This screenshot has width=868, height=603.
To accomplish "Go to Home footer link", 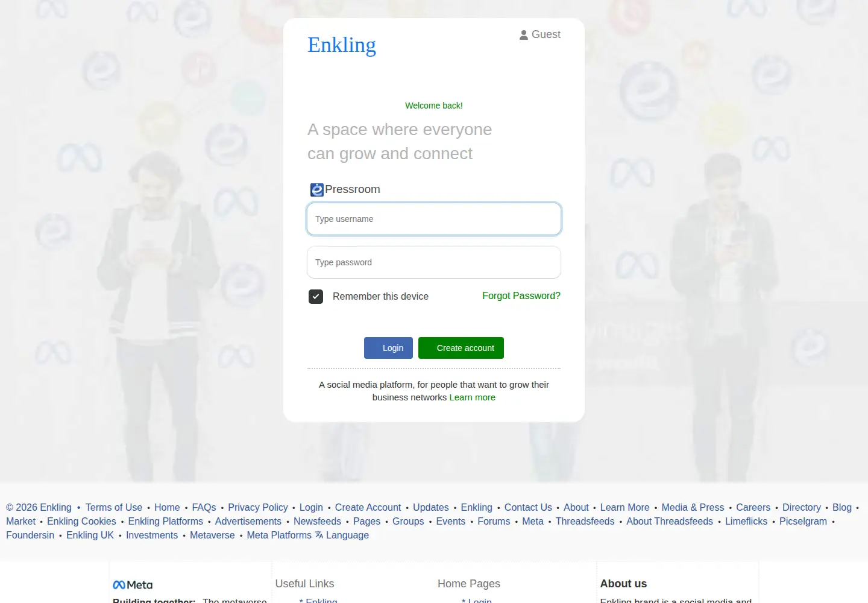I will [x=167, y=507].
